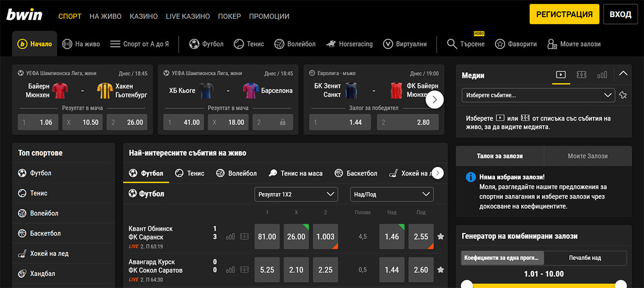This screenshot has height=288, width=644.
Task: Open ПОКЕР top menu
Action: tap(229, 16)
